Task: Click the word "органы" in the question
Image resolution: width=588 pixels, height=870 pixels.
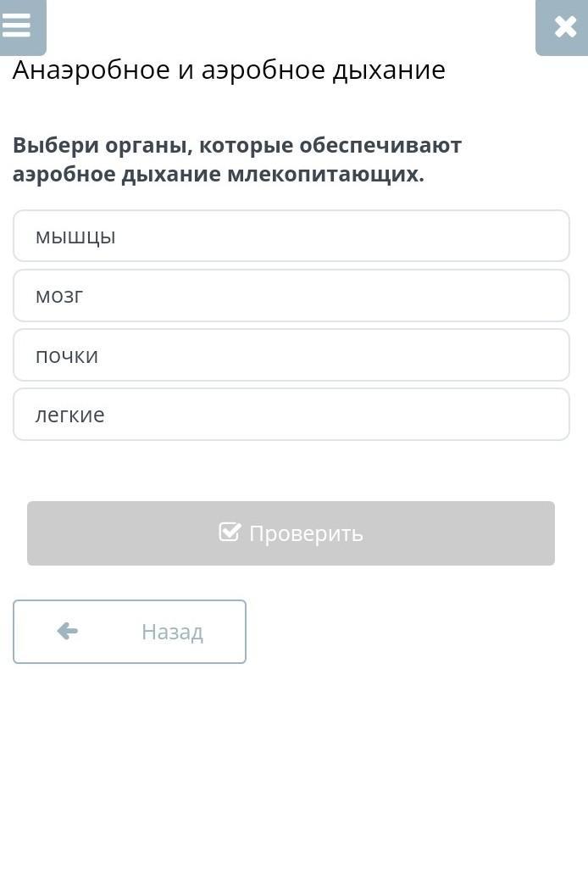Action: (149, 146)
